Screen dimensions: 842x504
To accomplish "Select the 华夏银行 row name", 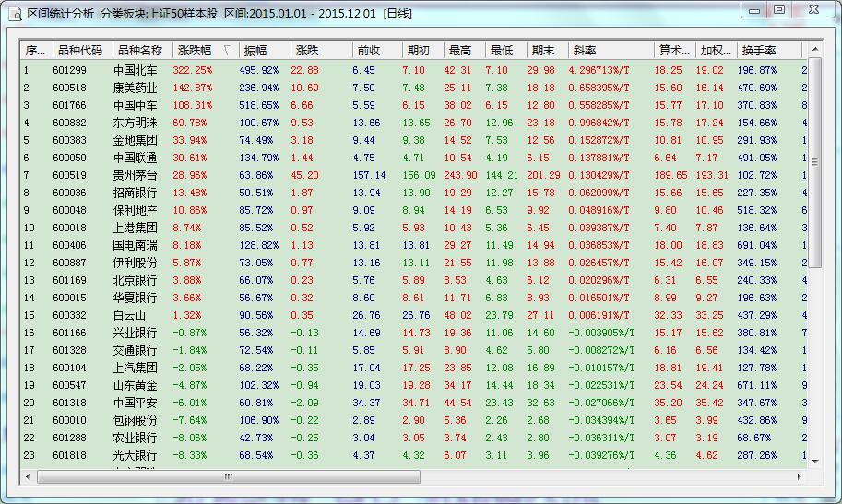I will 135,298.
